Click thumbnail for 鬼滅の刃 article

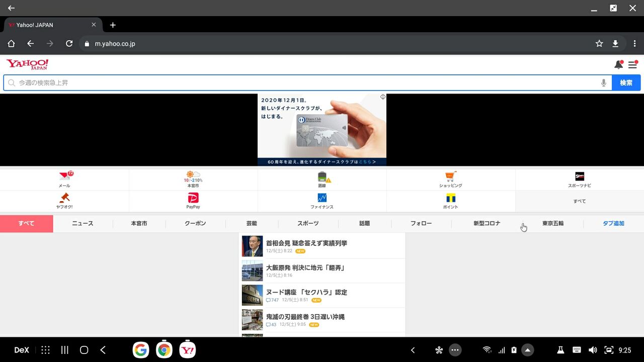pyautogui.click(x=253, y=320)
